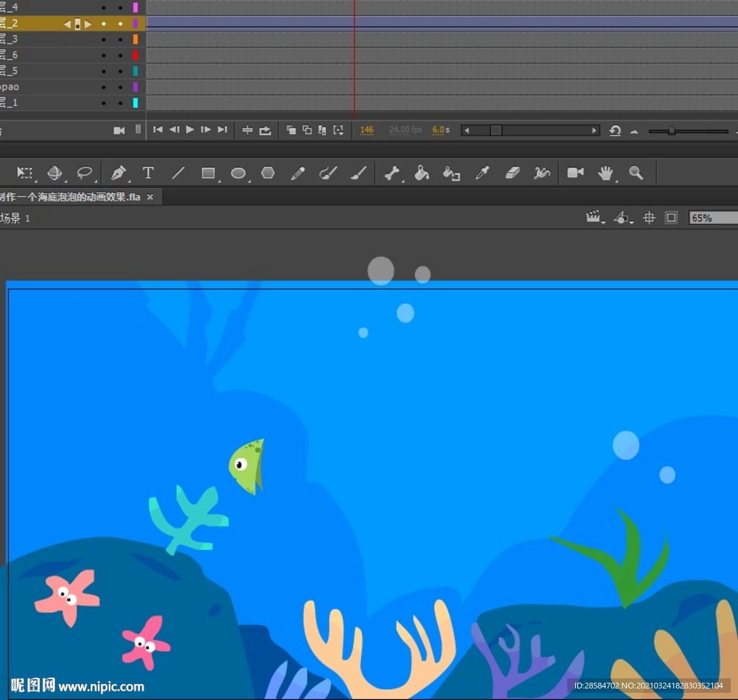
Task: Select the Oval tool
Action: [238, 173]
